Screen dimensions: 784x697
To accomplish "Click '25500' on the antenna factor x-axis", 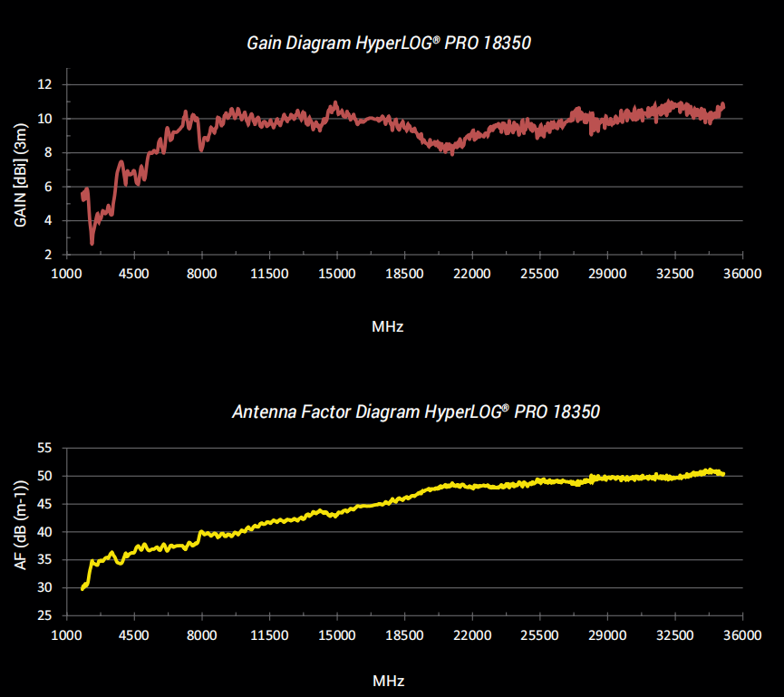I will coord(539,635).
